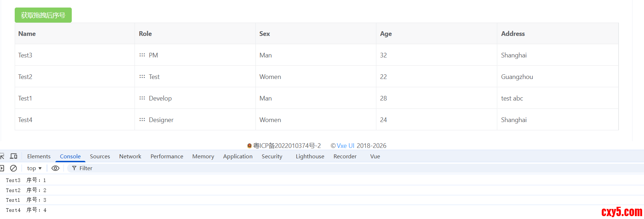Open the Network tab
Image resolution: width=644 pixels, height=219 pixels.
click(130, 156)
